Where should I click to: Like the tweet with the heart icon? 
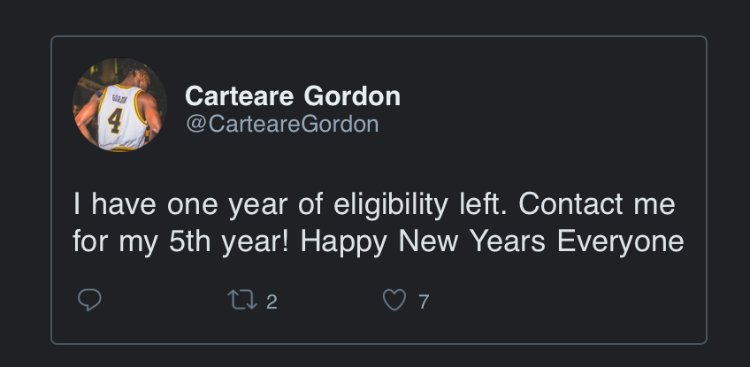394,301
